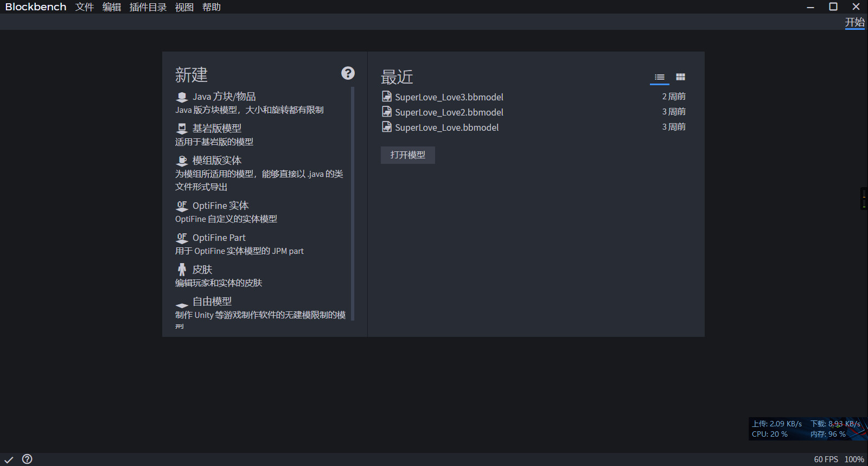Click the CPU: 20 % readout
The height and width of the screenshot is (466, 868).
[770, 434]
